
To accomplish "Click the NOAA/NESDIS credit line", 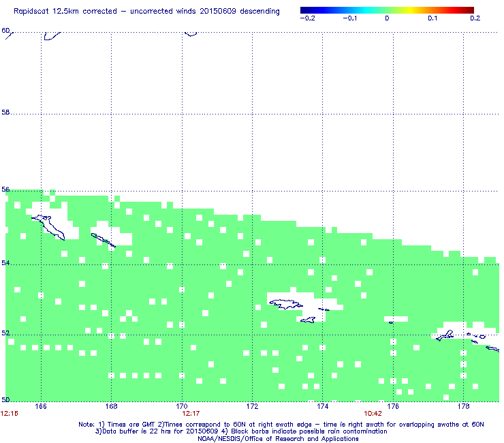I will coord(278,439).
